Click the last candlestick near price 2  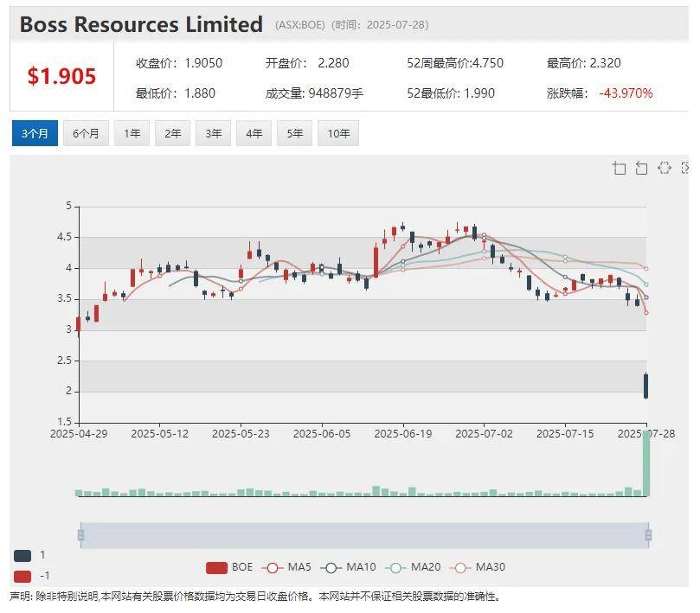pyautogui.click(x=645, y=386)
